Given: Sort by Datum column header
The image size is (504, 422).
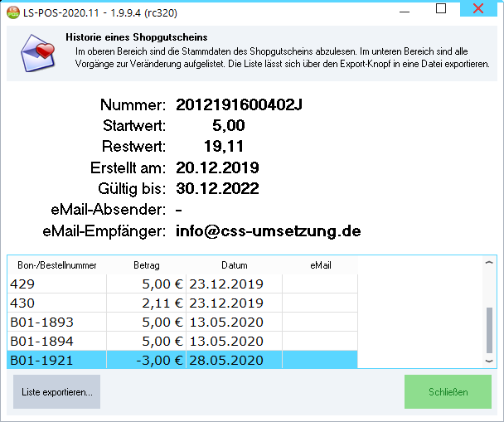Looking at the screenshot, I should point(235,265).
